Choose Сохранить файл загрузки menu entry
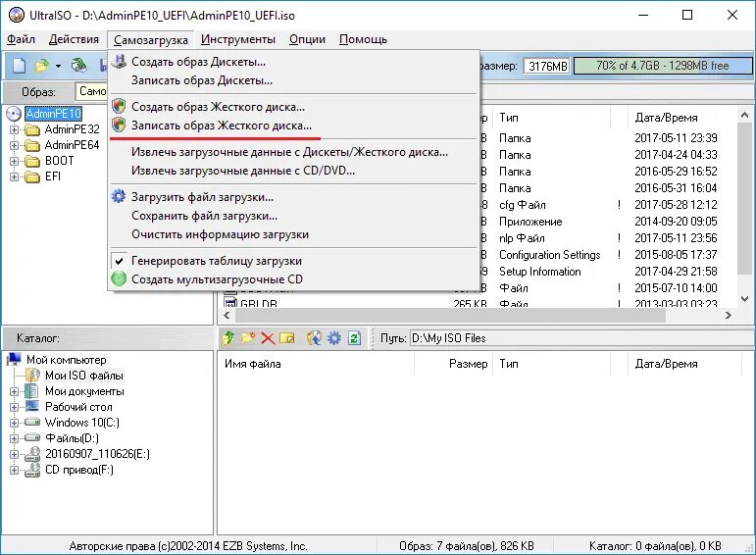 tap(294, 216)
